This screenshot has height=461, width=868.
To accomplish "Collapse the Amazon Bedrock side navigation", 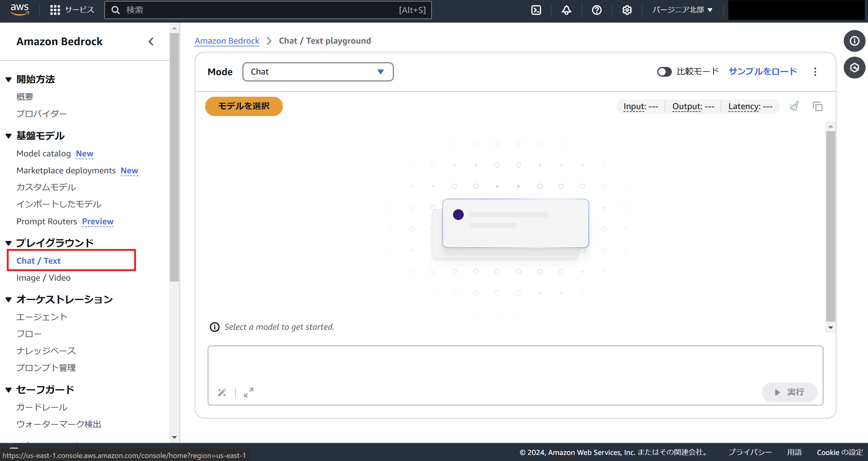I will coord(151,42).
